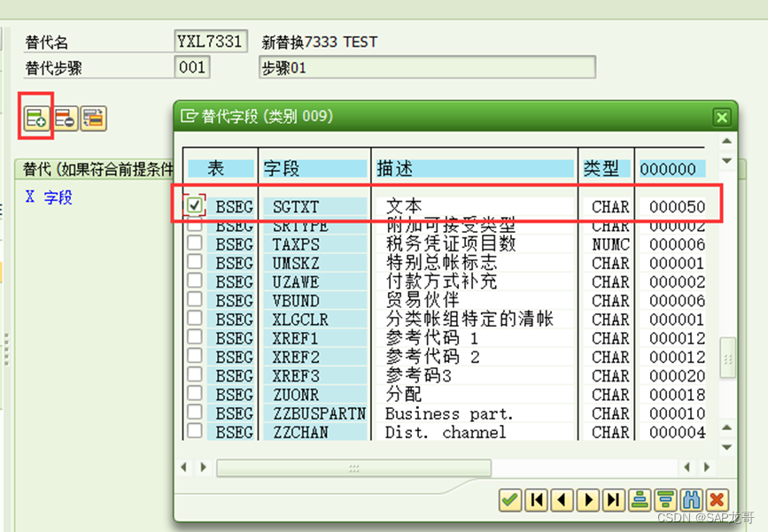
Task: Enable the checkbox for BSEG TAXPS row
Action: point(194,244)
